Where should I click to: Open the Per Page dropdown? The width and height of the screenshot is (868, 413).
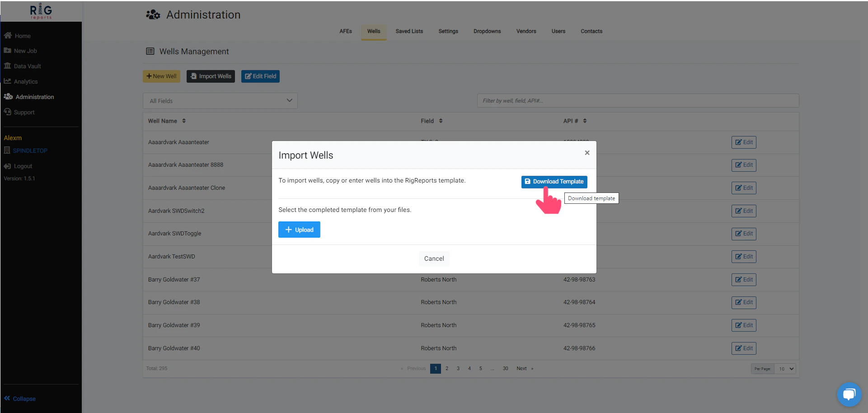[x=785, y=369]
